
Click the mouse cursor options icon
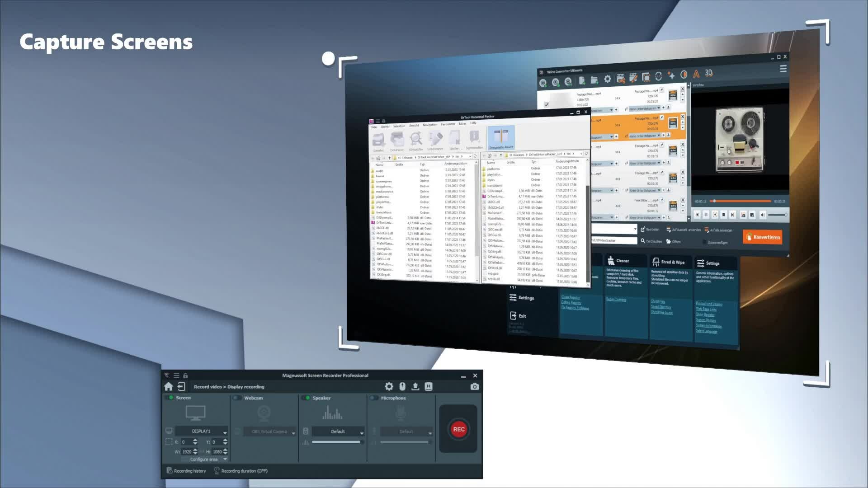(x=402, y=387)
